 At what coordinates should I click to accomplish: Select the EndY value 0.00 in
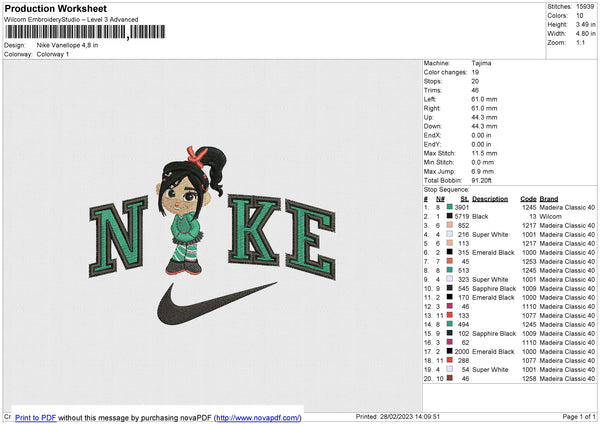click(x=481, y=144)
